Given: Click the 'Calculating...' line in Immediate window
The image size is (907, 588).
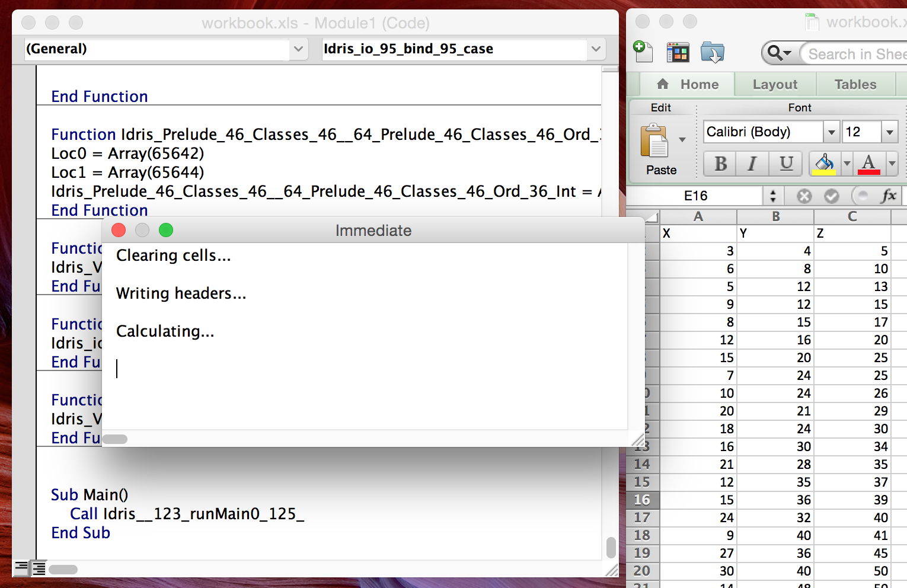Looking at the screenshot, I should tap(165, 331).
